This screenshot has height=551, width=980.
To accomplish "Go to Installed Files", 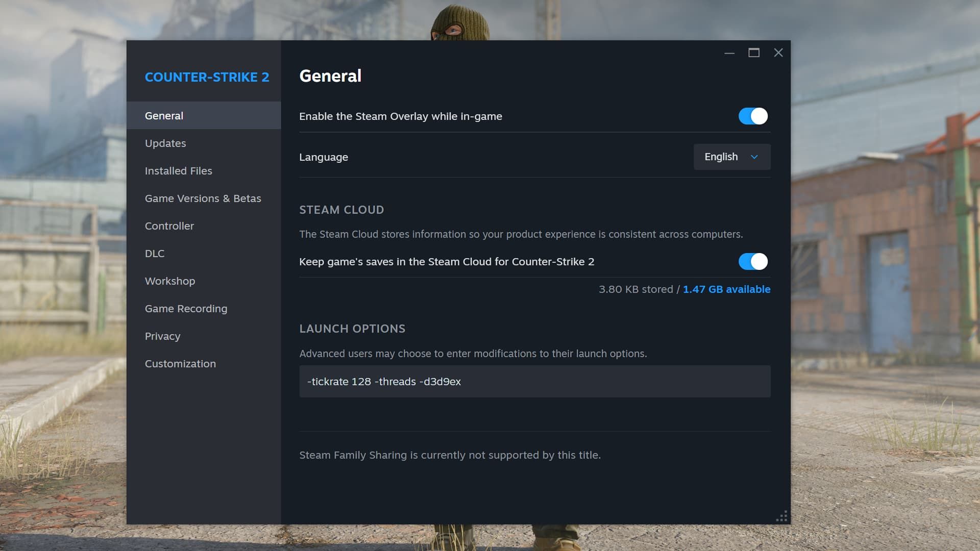I will coord(204,171).
